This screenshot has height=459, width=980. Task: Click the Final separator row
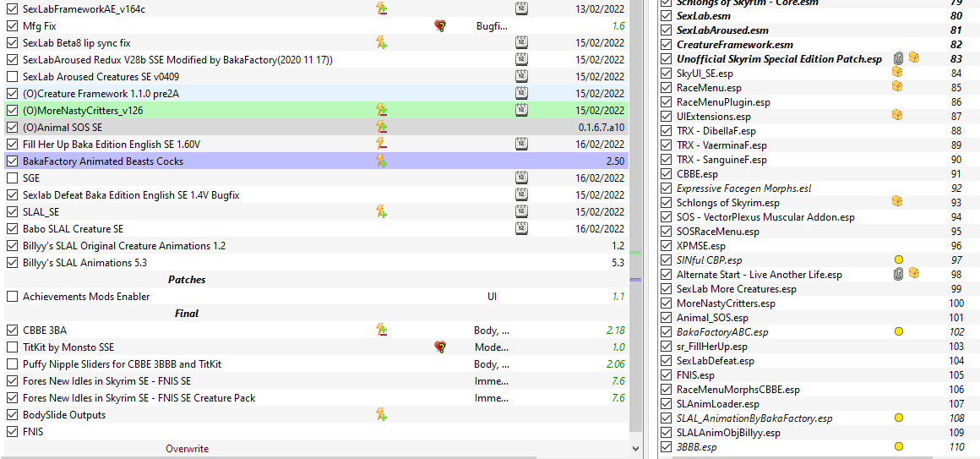[316, 314]
